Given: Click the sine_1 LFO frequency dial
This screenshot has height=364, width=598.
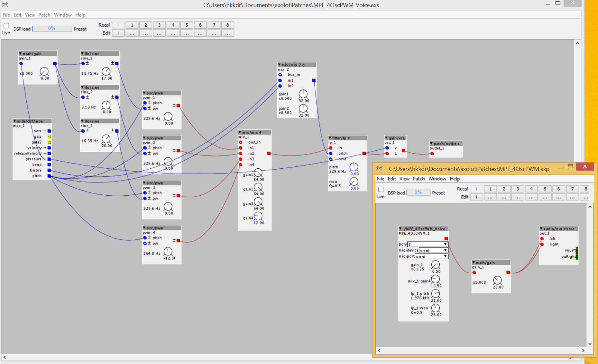Looking at the screenshot, I should click(106, 71).
